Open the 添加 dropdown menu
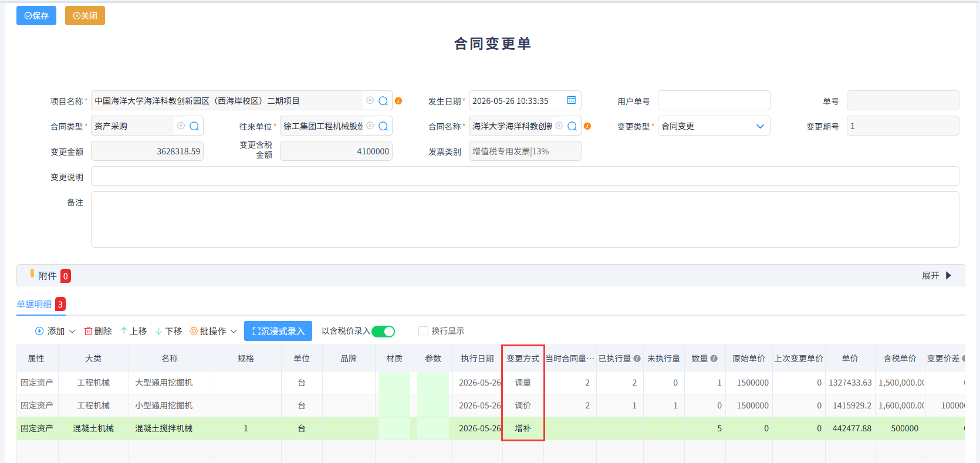Viewport: 980px width, 463px height. (55, 332)
